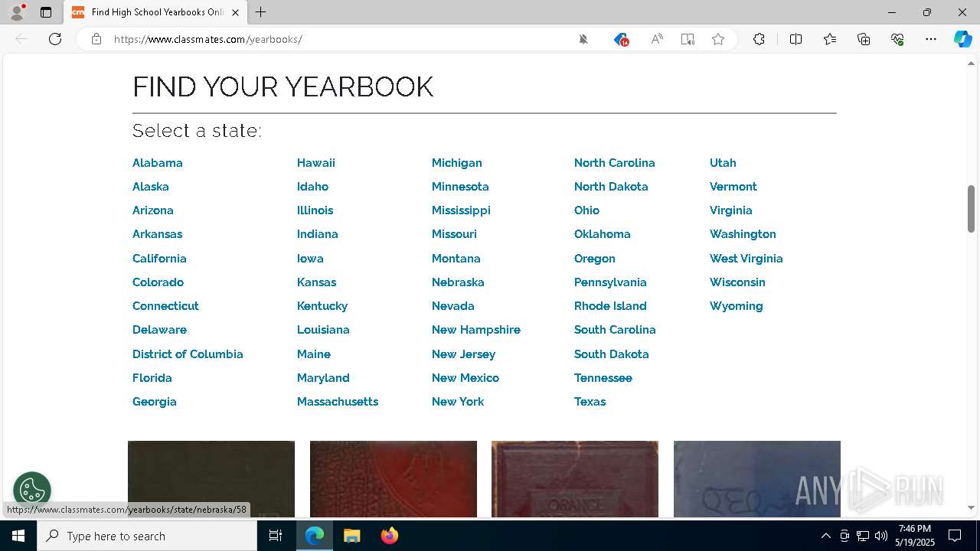980x551 pixels.
Task: Open the blue yearbook cover thumbnail
Action: tap(757, 479)
